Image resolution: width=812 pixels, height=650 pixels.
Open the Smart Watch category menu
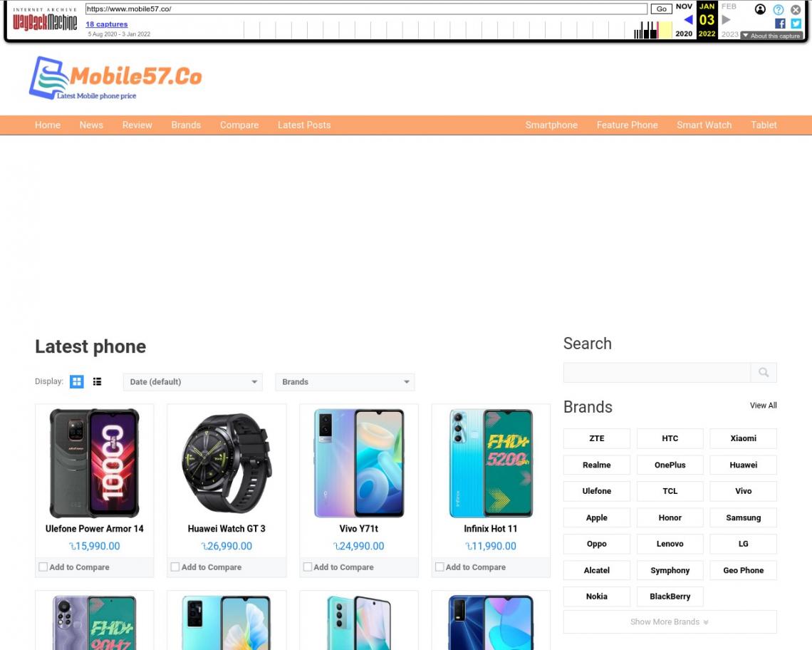(704, 125)
